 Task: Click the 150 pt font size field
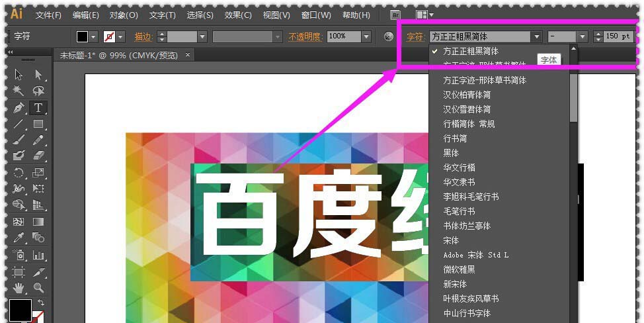[x=618, y=36]
